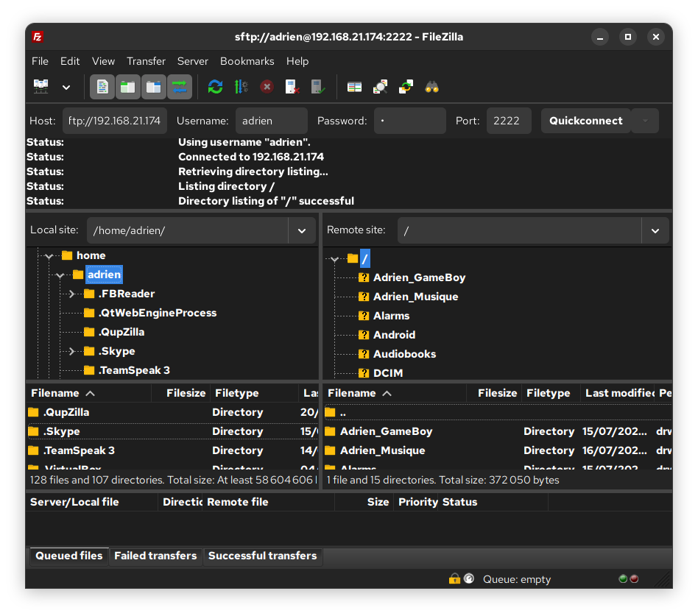Switch to the Failed transfers tab
Screen dimensions: 698x616
155,556
